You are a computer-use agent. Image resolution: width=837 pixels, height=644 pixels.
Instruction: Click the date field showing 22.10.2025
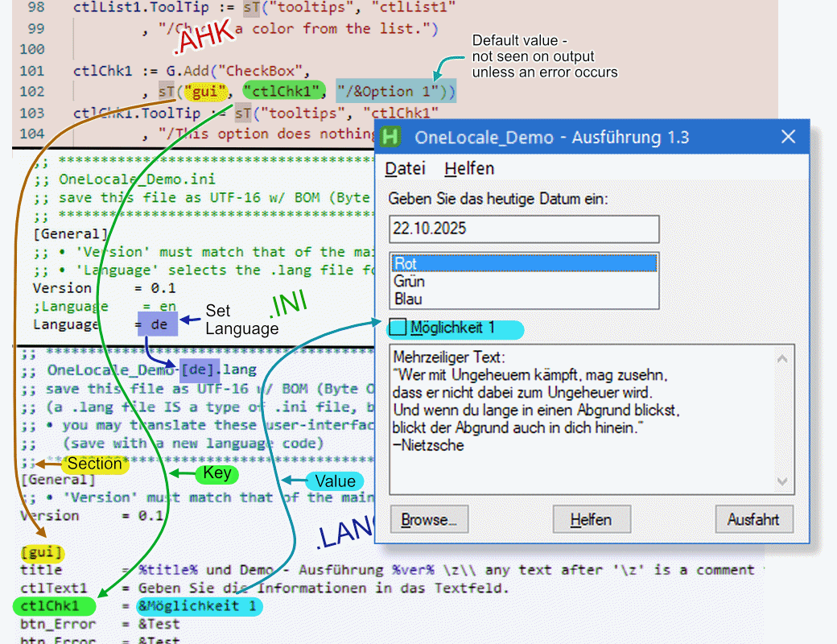(x=523, y=229)
